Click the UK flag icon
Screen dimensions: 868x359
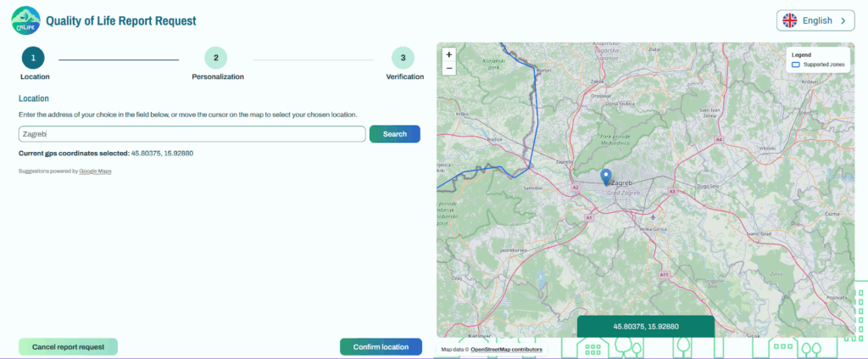[x=789, y=20]
